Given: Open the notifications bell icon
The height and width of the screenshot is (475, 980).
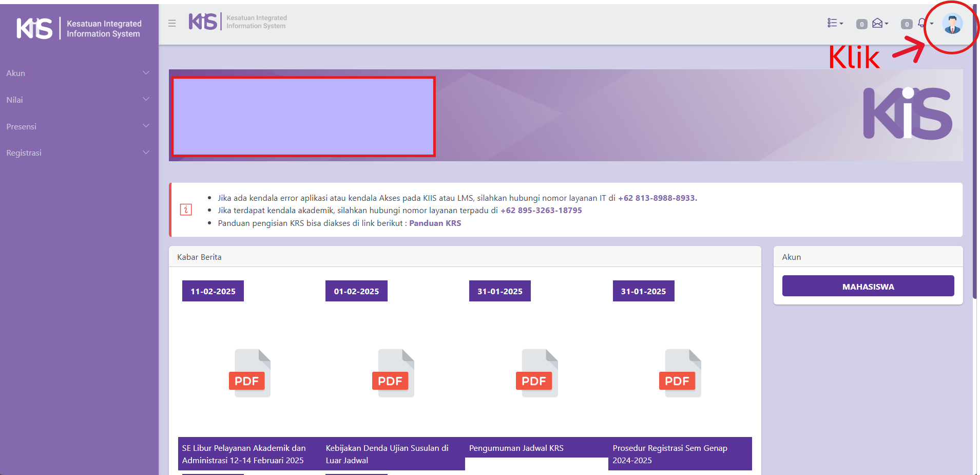Looking at the screenshot, I should tap(922, 23).
